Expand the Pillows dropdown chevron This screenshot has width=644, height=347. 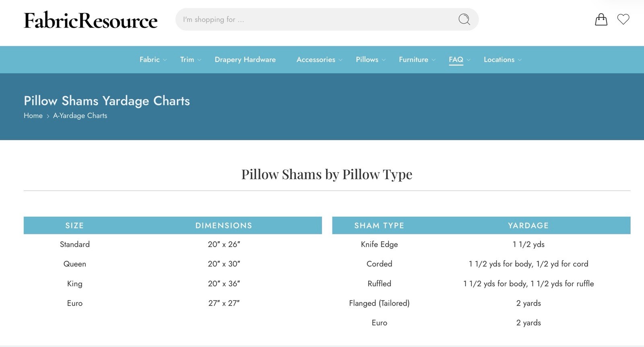(384, 60)
